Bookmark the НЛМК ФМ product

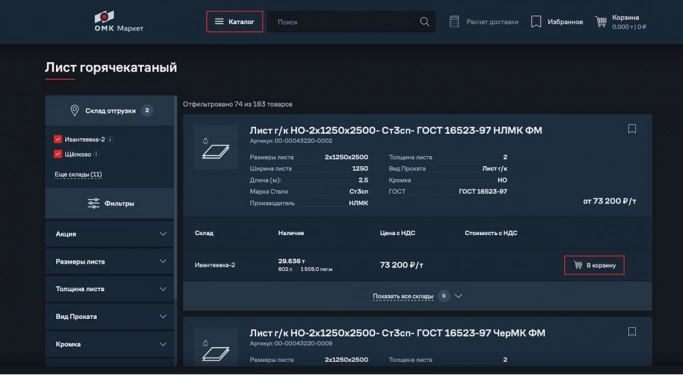632,129
